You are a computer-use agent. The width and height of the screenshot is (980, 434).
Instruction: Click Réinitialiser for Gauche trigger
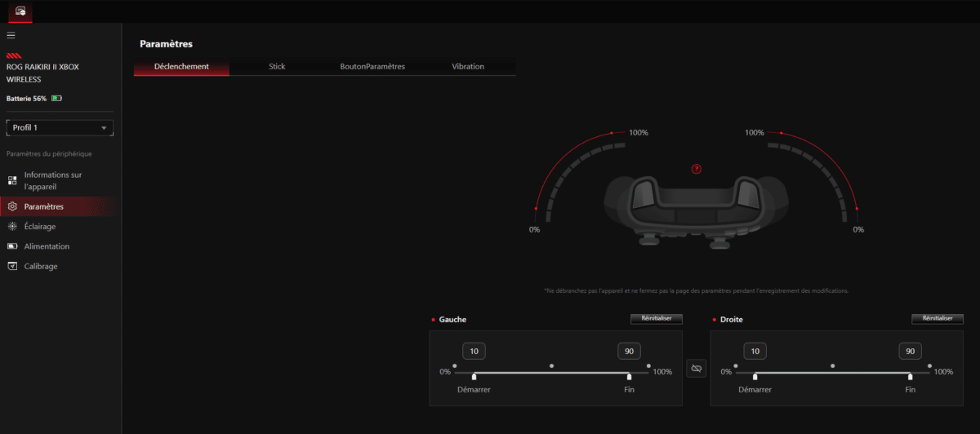656,319
